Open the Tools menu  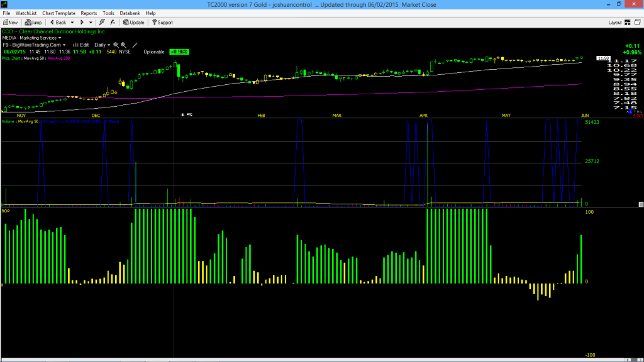pos(108,13)
